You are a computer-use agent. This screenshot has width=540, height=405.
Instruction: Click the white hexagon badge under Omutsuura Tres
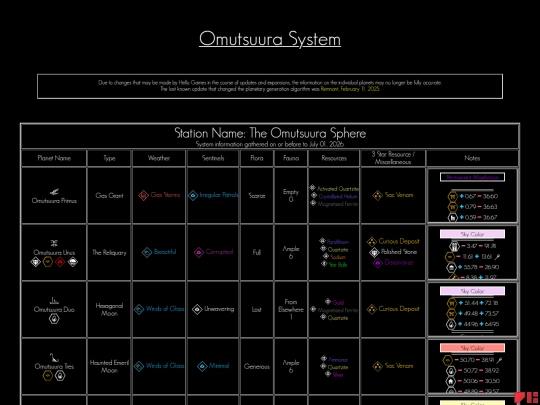click(60, 376)
